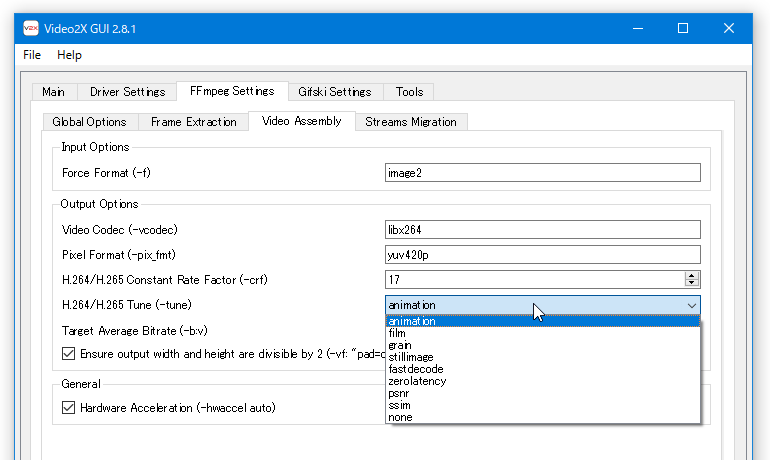Click the Video2X app icon in title bar
This screenshot has height=460, width=770.
point(30,28)
